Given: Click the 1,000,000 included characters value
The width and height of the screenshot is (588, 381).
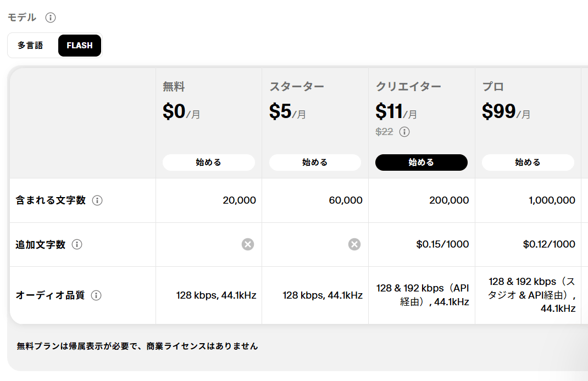Looking at the screenshot, I should pyautogui.click(x=552, y=200).
